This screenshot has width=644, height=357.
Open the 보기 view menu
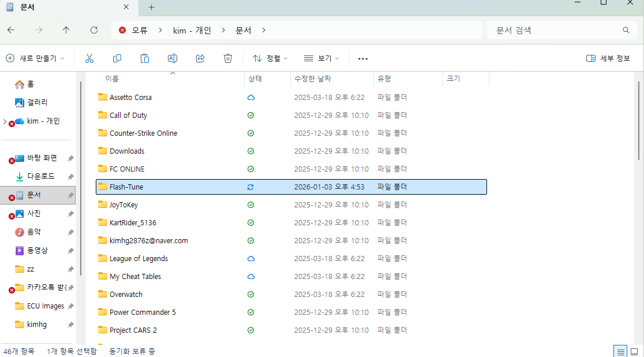tap(321, 58)
